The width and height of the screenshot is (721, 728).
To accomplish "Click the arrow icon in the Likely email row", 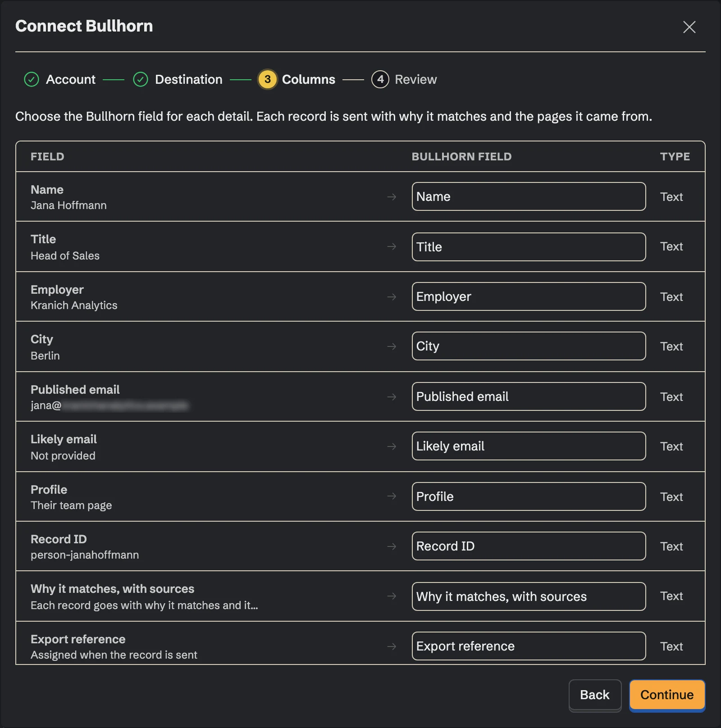I will coord(392,446).
